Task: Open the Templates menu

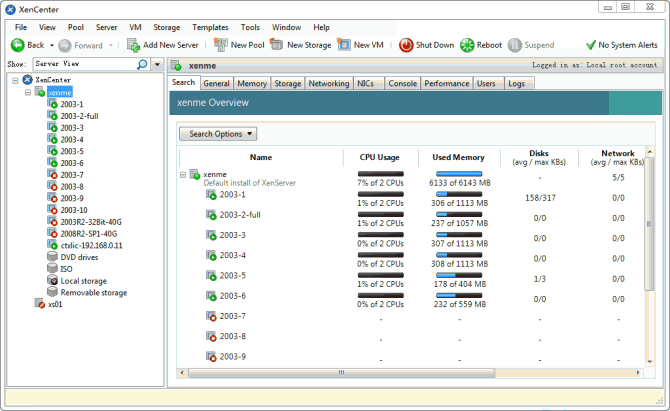Action: tap(210, 27)
